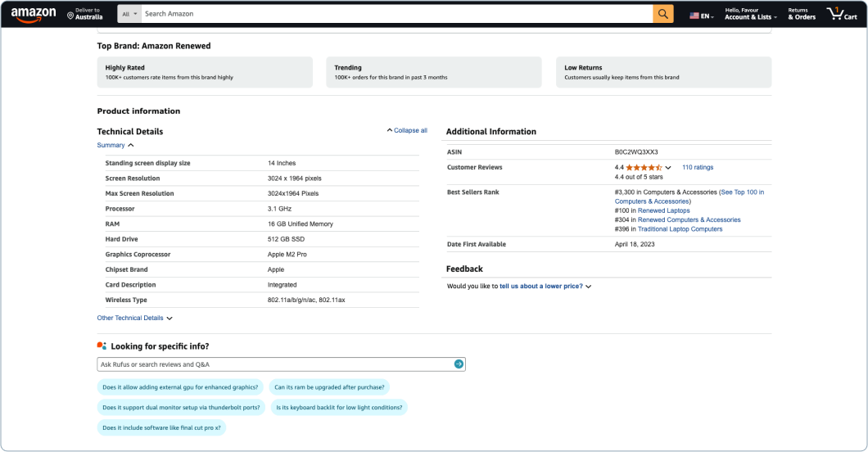Click the orange search magnifier button

(x=662, y=14)
